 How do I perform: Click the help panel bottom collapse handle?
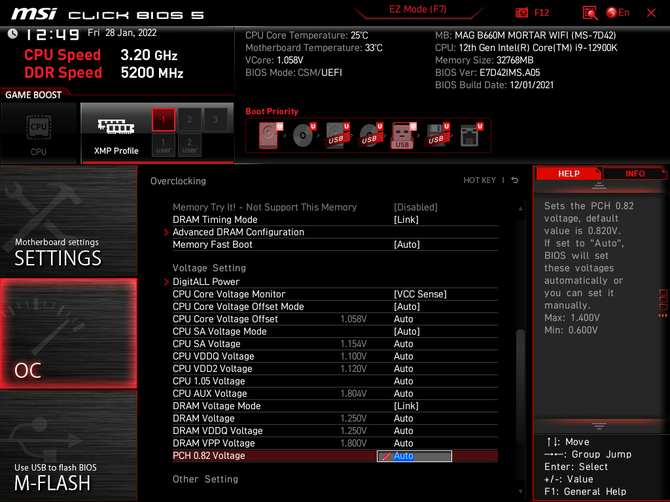tap(599, 426)
